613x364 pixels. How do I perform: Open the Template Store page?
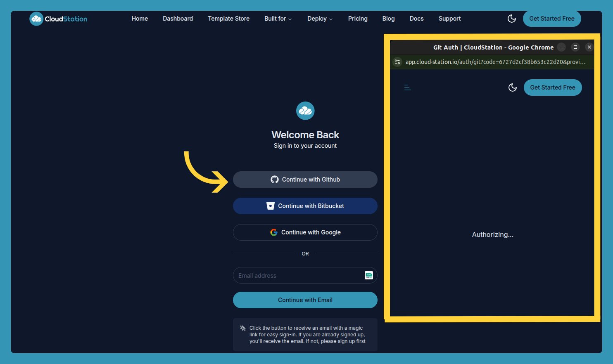[x=228, y=19]
